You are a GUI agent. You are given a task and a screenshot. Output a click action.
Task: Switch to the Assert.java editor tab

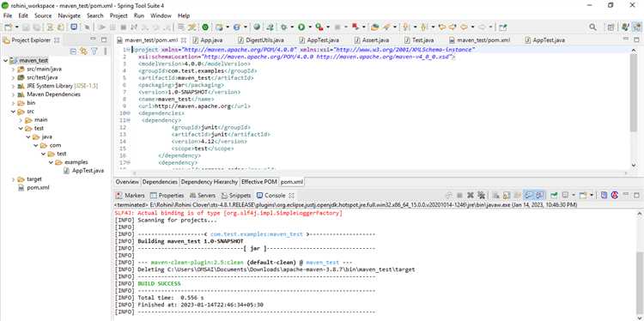tap(371, 40)
